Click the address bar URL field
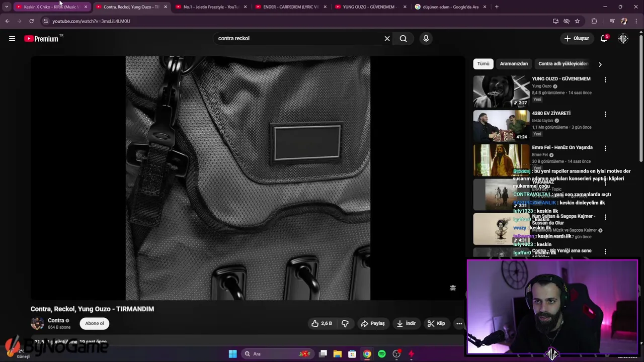Screen dimensions: 644x362 tap(297, 21)
